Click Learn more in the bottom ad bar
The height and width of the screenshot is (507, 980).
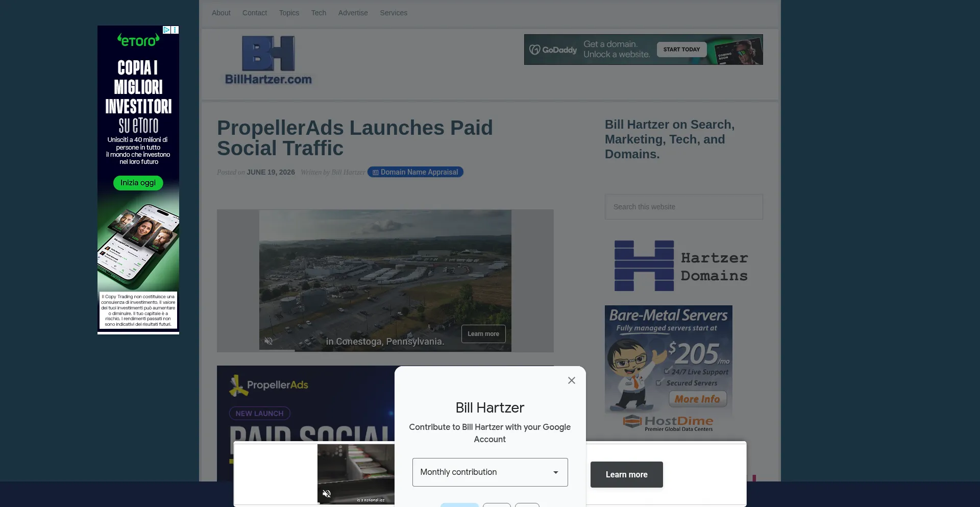click(626, 475)
